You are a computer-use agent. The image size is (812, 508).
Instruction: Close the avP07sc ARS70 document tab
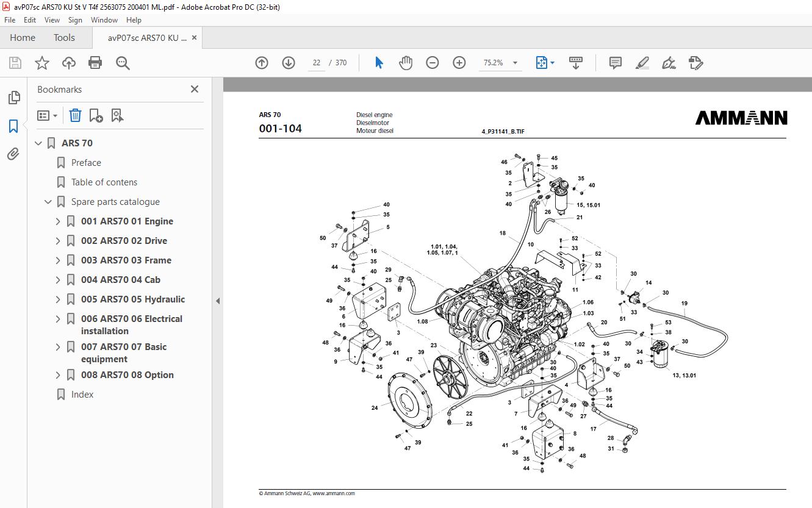[x=195, y=38]
